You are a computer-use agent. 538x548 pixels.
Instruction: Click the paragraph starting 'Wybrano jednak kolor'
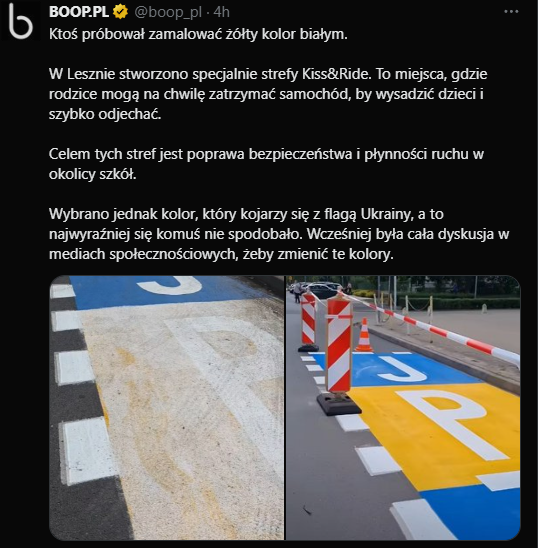pos(279,234)
